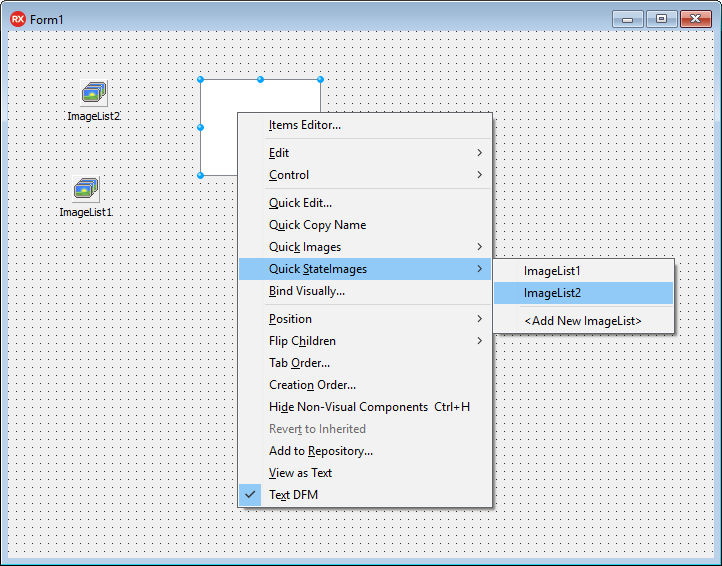Select View as Text
The image size is (722, 566).
click(365, 473)
